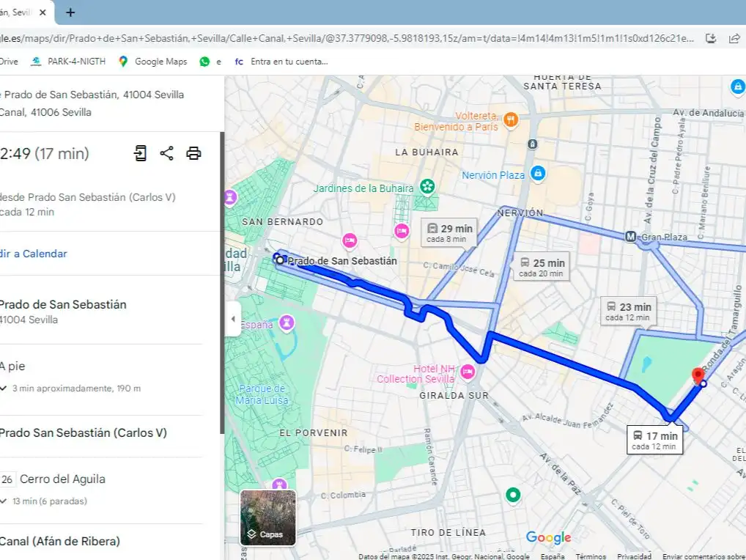Click the Nervión Plaza shopping pin
This screenshot has height=560, width=746.
tap(538, 173)
